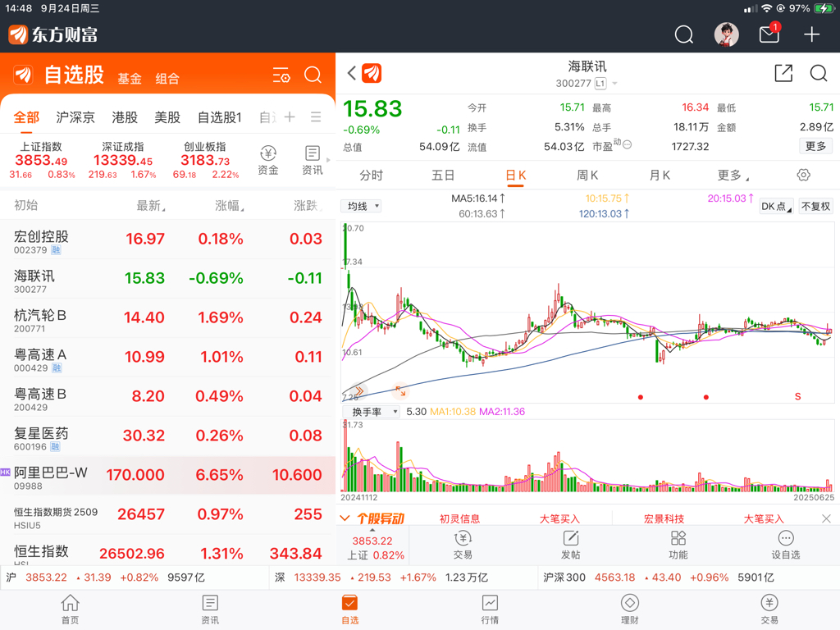Toggle DK点 indicator
Image resolution: width=840 pixels, height=630 pixels.
click(776, 206)
